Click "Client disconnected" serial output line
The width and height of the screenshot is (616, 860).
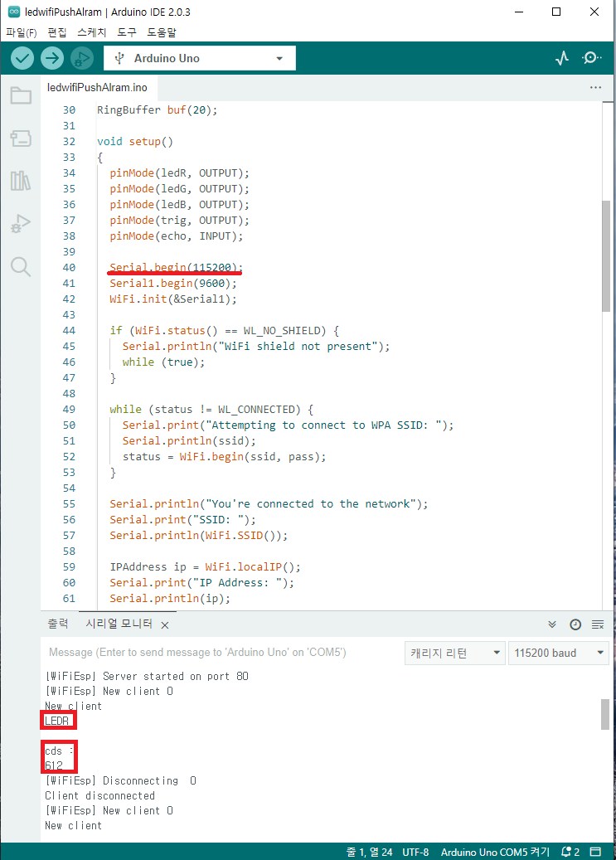99,796
